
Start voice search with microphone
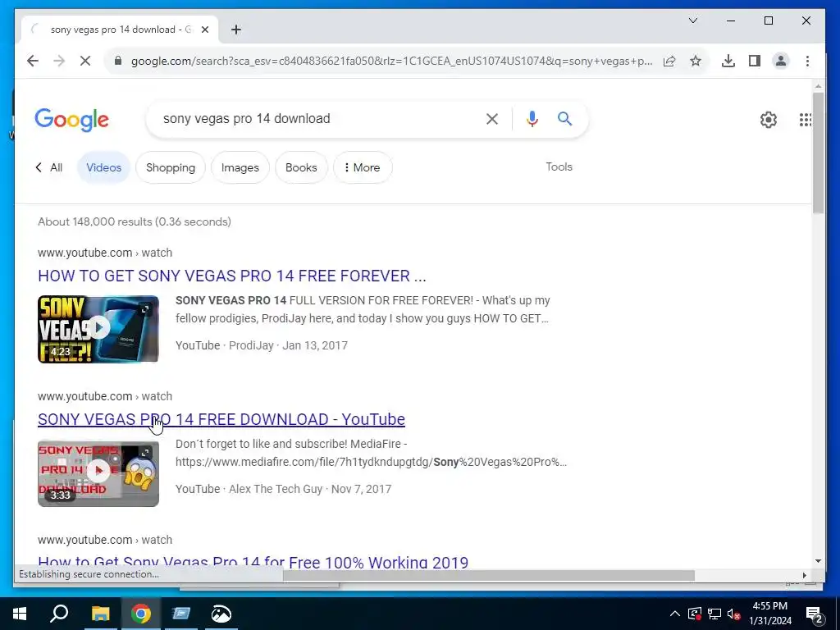(x=532, y=119)
